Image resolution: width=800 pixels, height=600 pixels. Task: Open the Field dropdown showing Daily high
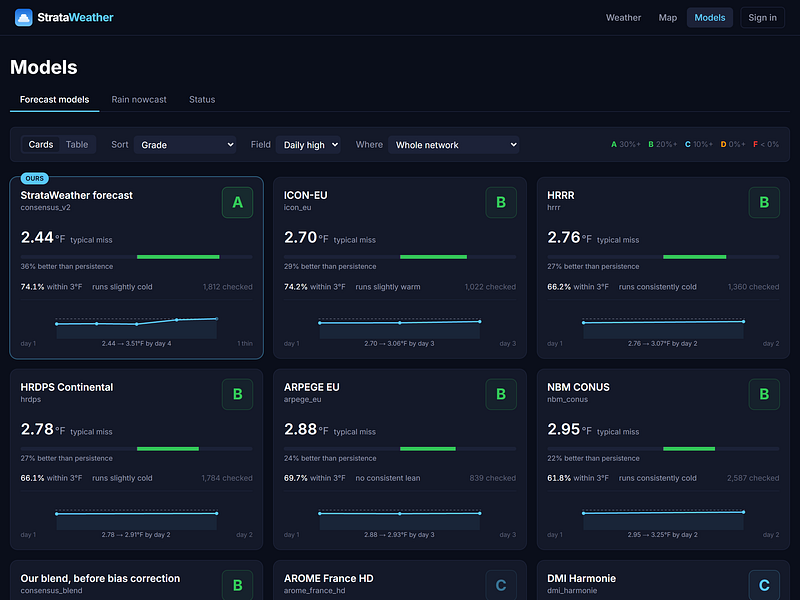point(308,145)
